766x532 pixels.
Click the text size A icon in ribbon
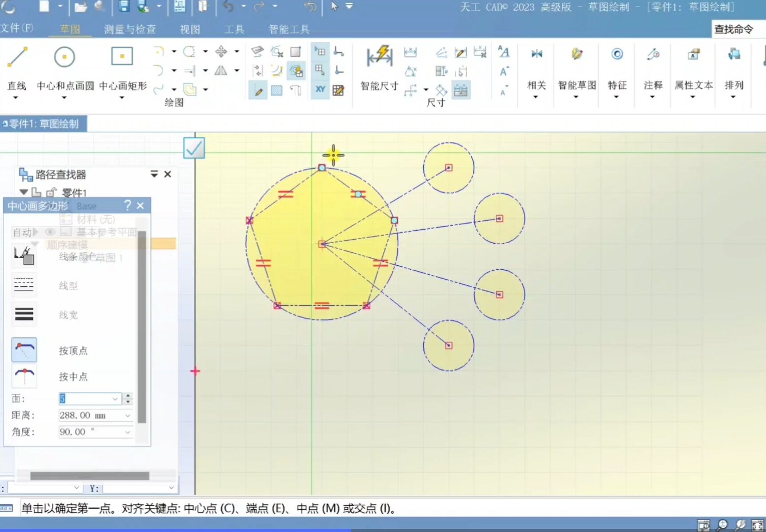503,52
